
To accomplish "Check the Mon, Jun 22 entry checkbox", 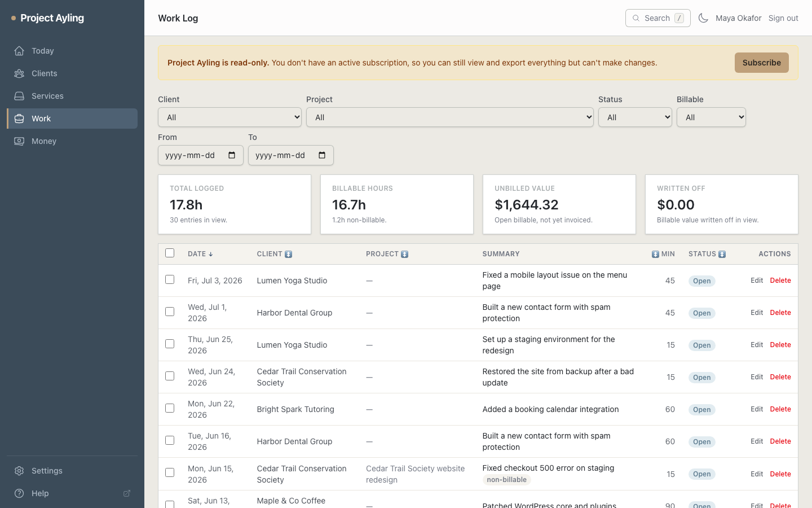I will pos(170,408).
